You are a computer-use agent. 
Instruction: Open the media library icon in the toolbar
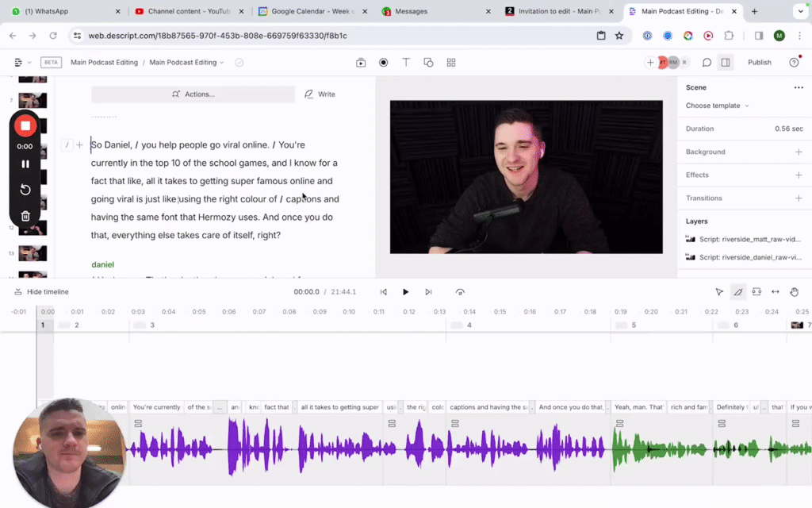coord(361,62)
